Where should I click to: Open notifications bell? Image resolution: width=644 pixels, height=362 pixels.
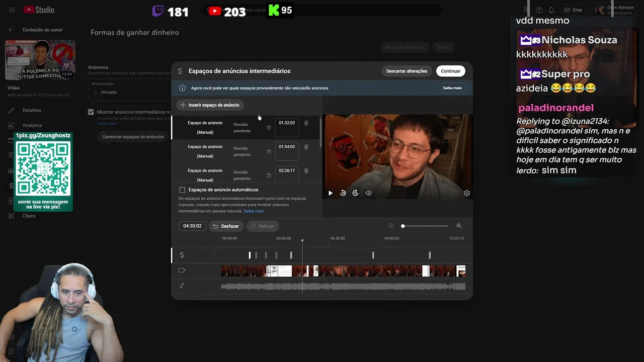551,10
